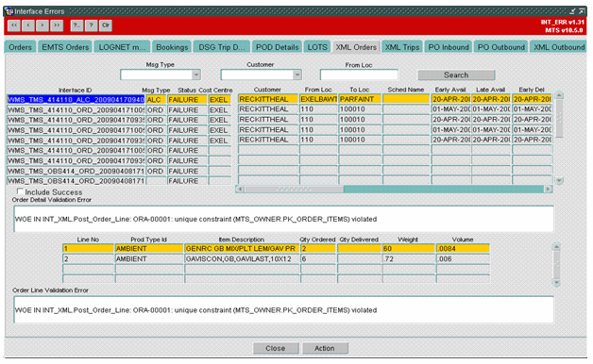The width and height of the screenshot is (593, 364).
Task: Click the PARFAINT To Loc cell
Action: coord(360,99)
